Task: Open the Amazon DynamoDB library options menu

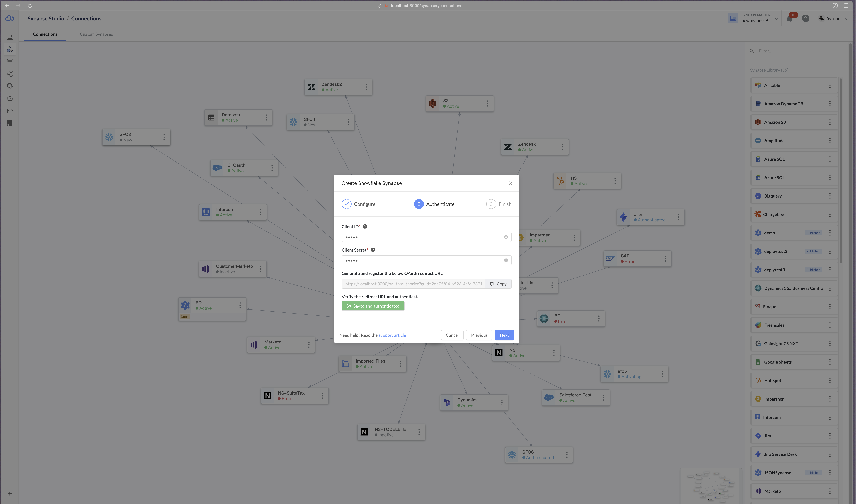Action: 830,104
